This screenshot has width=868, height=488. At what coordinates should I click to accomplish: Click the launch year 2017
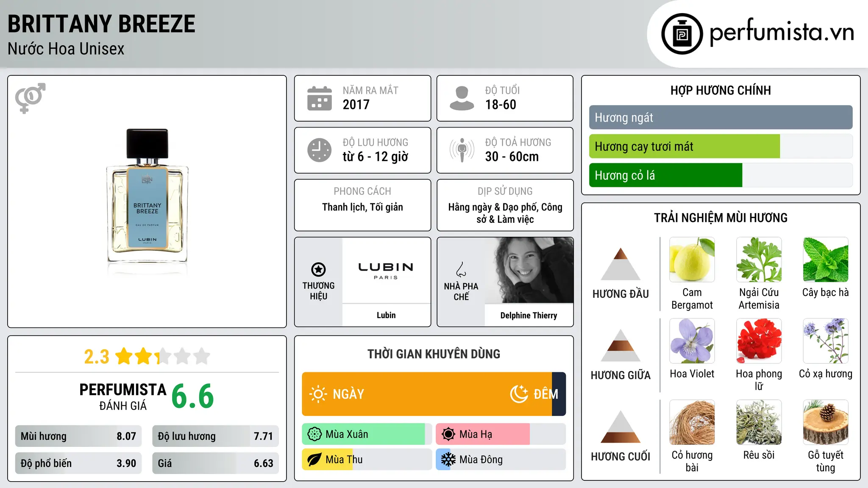pyautogui.click(x=356, y=105)
